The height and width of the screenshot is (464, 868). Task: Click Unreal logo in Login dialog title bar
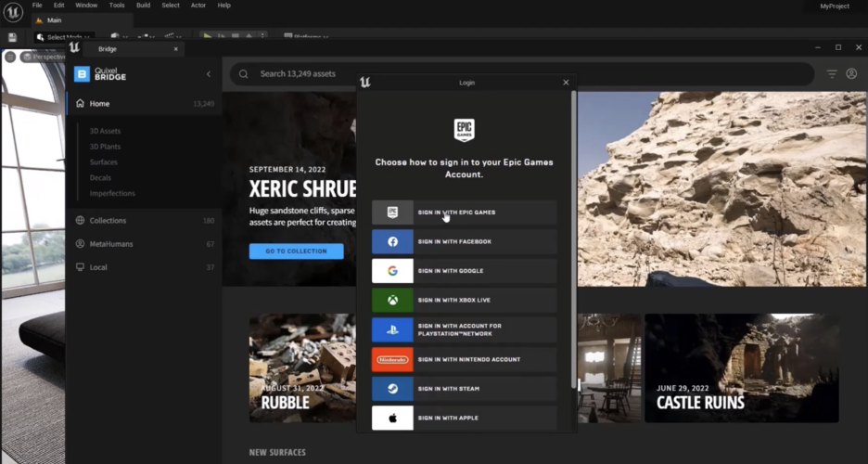coord(364,83)
